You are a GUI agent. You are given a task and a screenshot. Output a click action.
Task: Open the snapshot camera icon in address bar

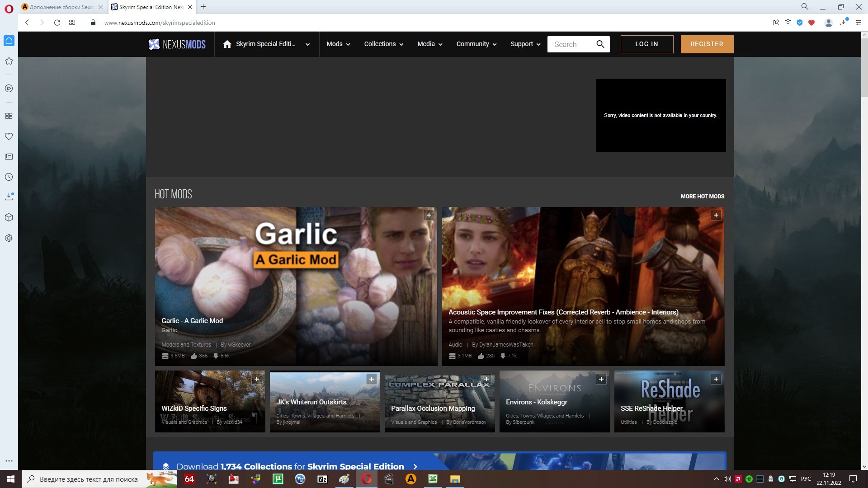(x=788, y=23)
